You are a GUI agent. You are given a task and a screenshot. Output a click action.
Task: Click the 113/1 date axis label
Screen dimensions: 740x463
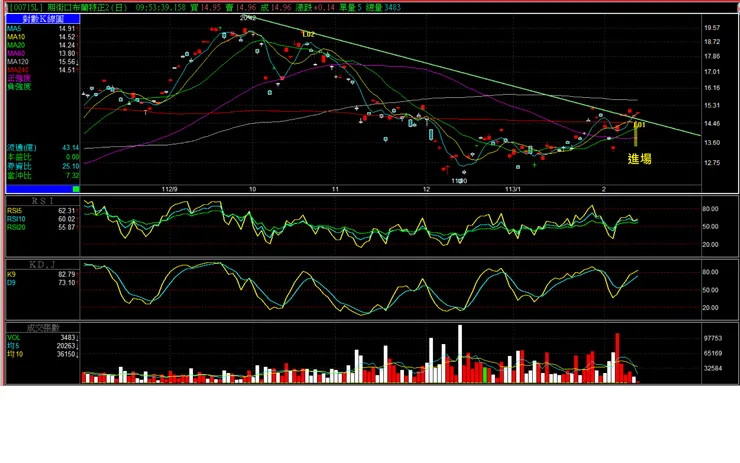[x=513, y=189]
